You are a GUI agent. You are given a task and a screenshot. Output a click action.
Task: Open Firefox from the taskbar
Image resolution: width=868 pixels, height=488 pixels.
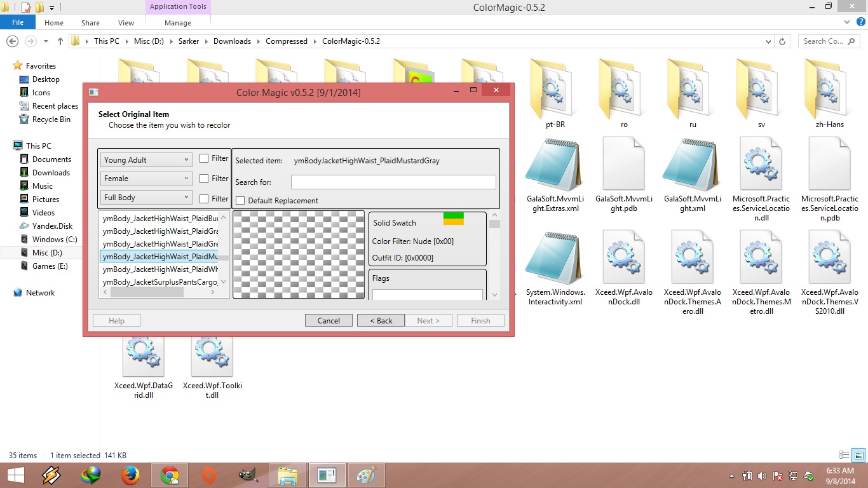130,475
